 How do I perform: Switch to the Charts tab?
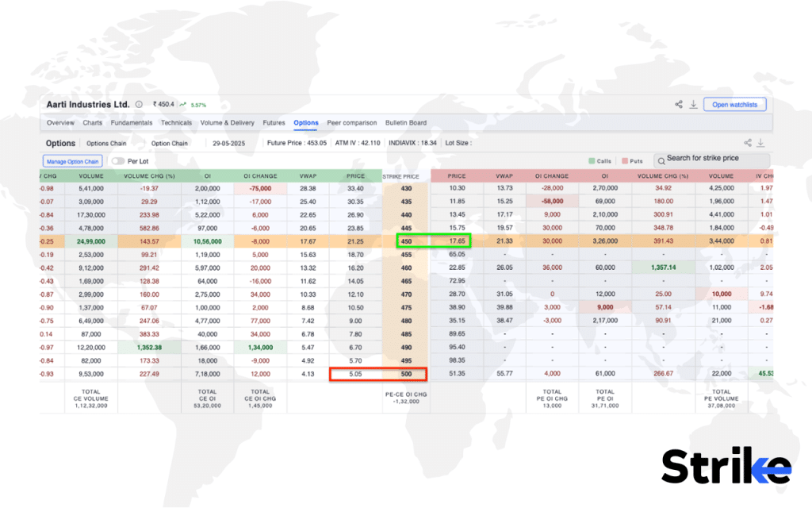(x=92, y=123)
